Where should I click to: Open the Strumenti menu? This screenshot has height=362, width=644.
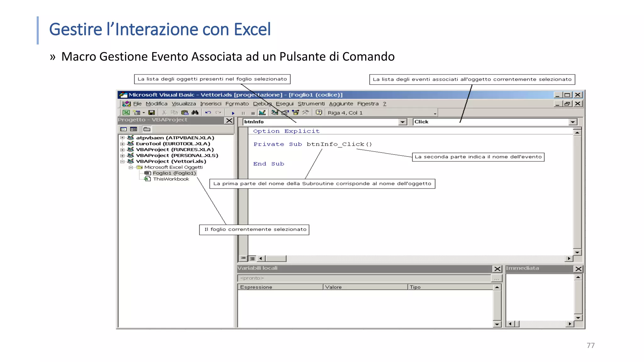coord(311,104)
